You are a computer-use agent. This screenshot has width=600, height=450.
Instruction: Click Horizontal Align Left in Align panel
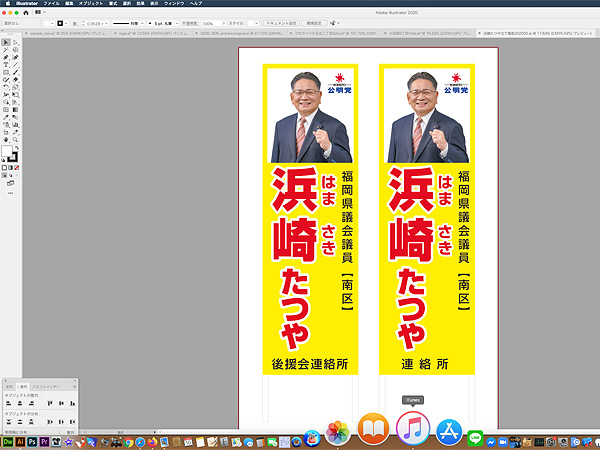pyautogui.click(x=8, y=403)
